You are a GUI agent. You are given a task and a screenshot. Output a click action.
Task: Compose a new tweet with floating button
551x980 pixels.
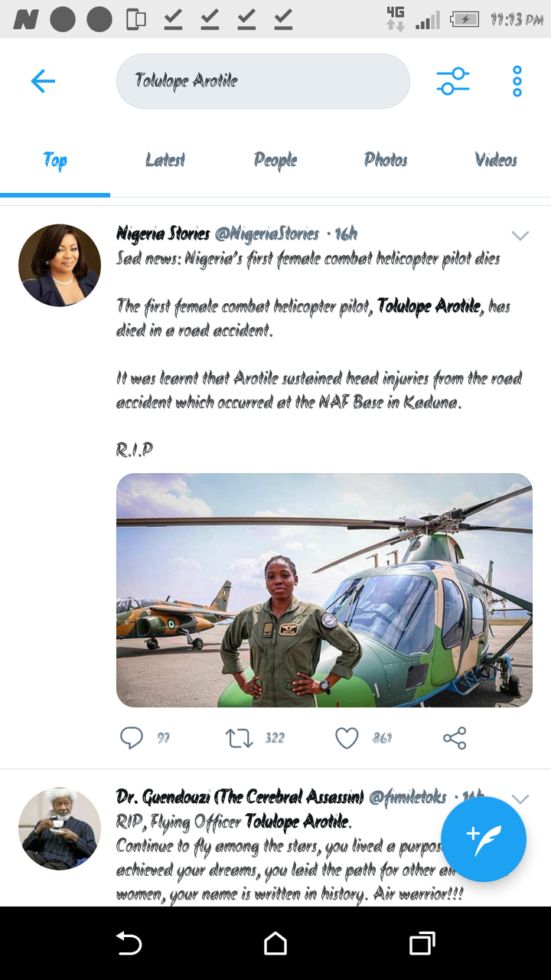pyautogui.click(x=484, y=839)
